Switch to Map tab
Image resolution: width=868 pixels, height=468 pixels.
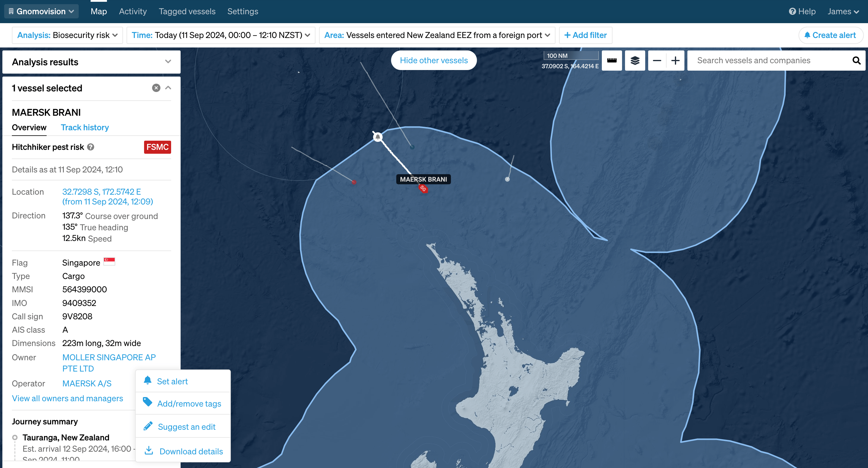coord(99,12)
